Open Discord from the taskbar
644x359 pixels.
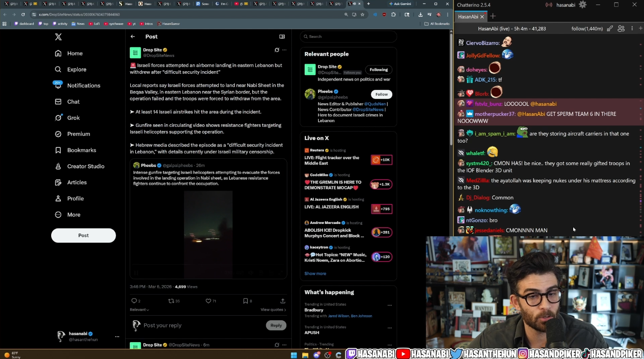point(317,355)
